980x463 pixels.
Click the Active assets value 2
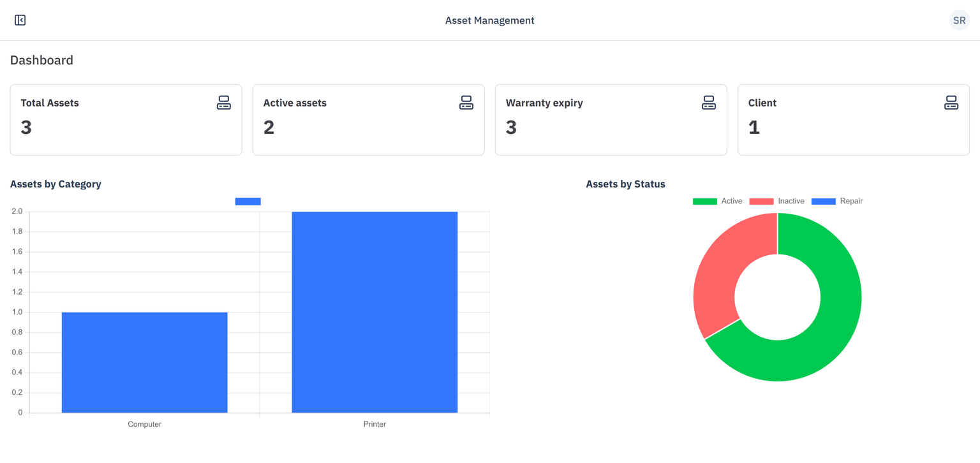269,128
